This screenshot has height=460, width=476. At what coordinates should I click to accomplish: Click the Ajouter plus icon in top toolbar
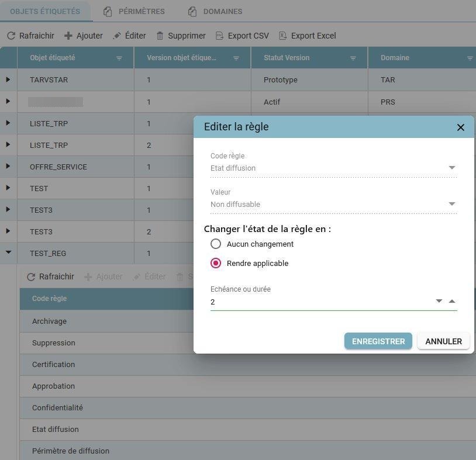click(68, 36)
